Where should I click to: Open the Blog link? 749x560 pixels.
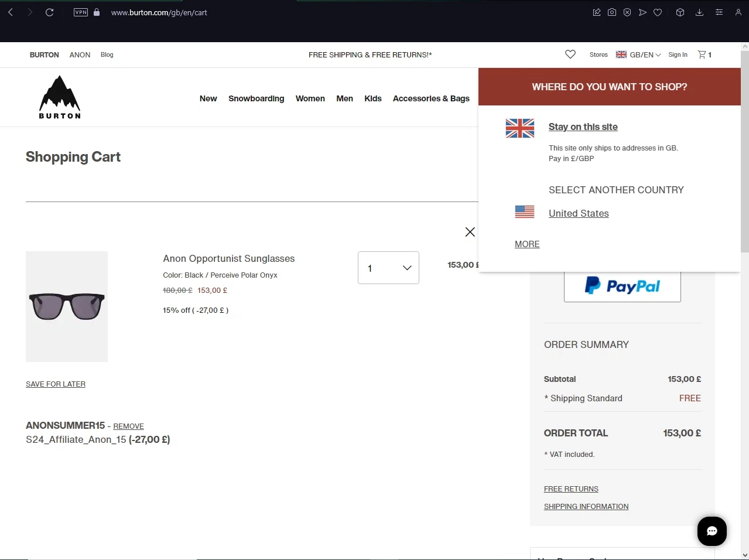107,55
